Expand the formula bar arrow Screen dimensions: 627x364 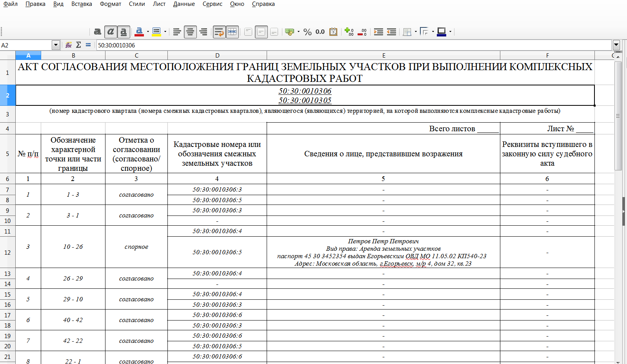click(616, 45)
